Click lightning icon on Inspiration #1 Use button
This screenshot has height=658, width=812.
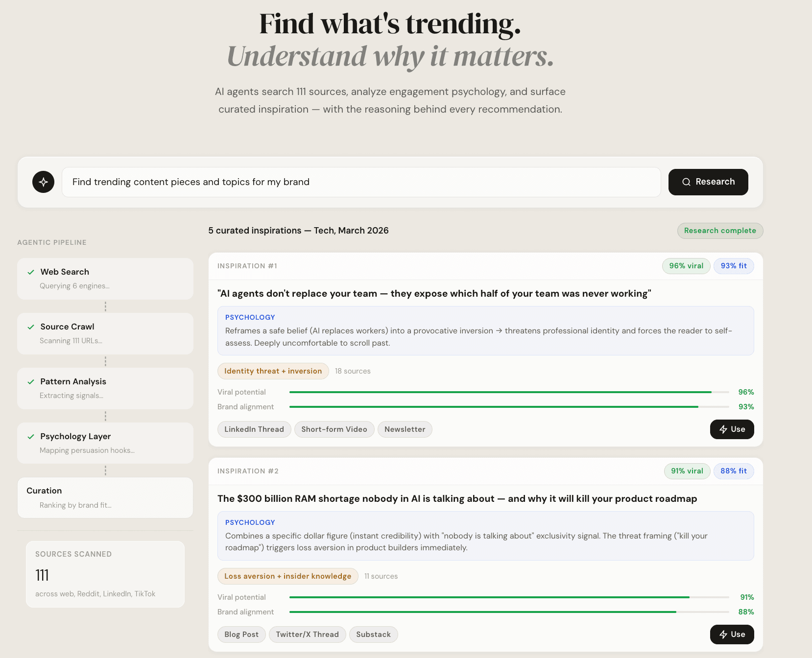coord(723,429)
